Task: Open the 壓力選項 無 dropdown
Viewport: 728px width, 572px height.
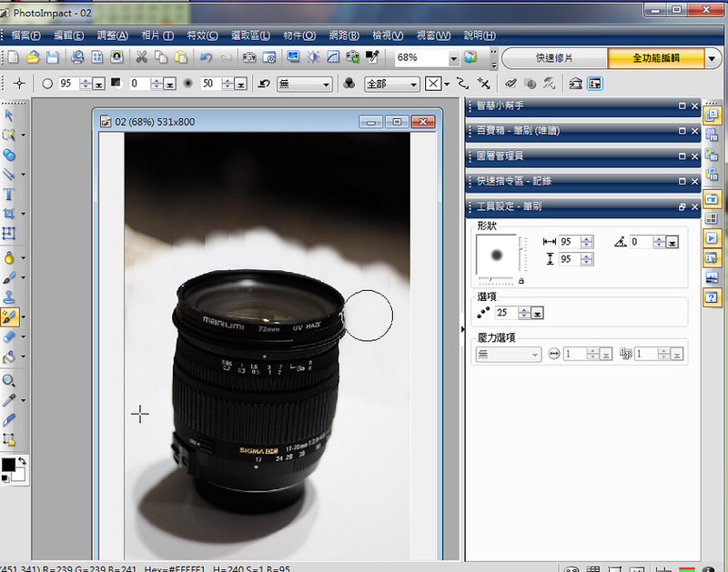Action: (x=509, y=355)
